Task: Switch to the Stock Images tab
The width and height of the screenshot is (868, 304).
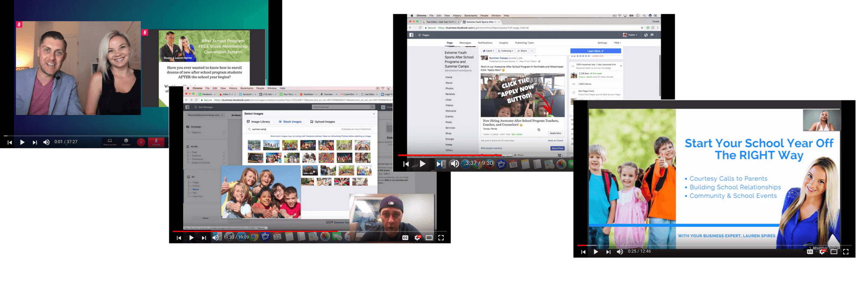Action: (290, 122)
